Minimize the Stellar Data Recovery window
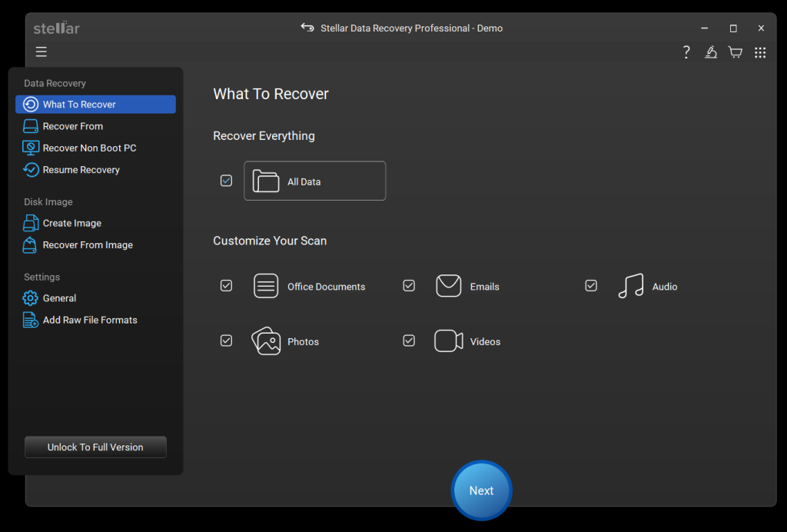787x532 pixels. click(x=705, y=28)
